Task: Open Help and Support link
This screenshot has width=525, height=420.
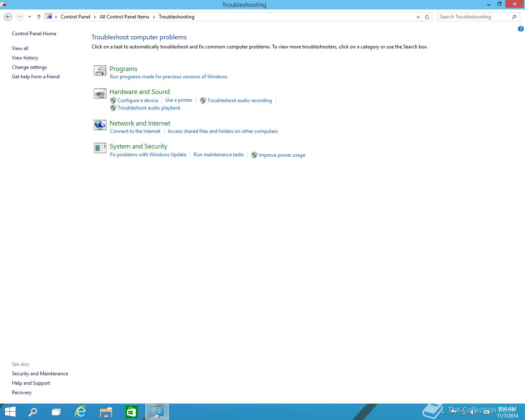Action: (31, 383)
